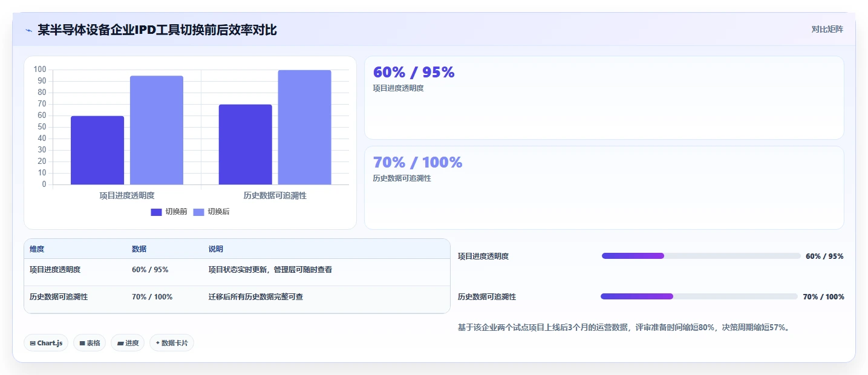Click the 进度 tag chip
868x375 pixels.
128,343
